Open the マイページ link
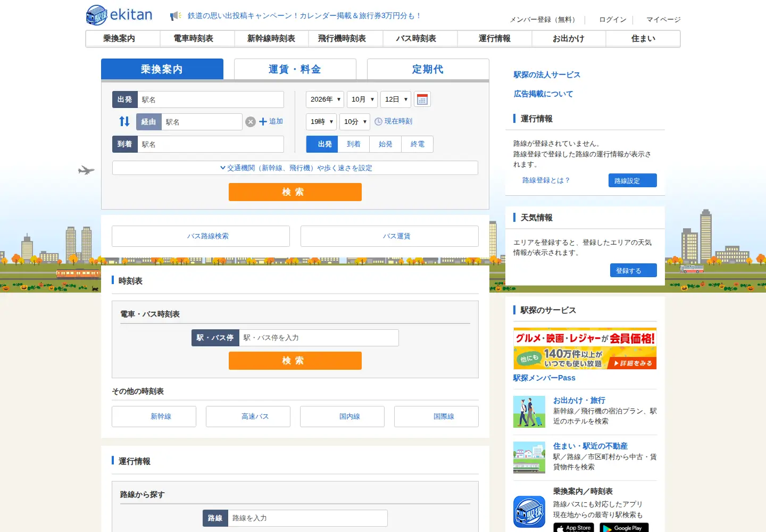This screenshot has height=532, width=766. tap(663, 20)
